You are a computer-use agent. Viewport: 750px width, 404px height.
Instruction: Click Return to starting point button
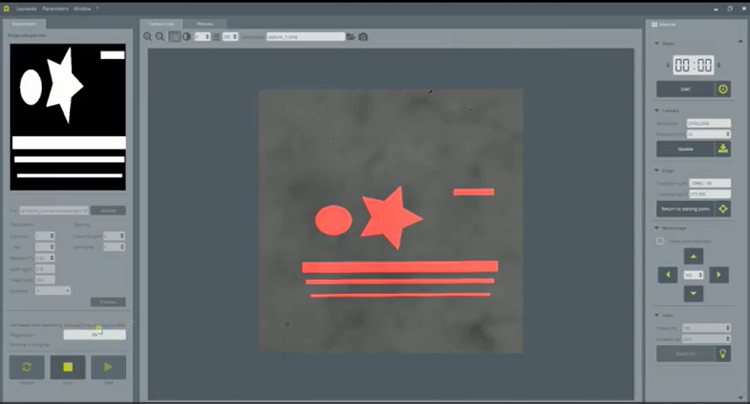tap(685, 209)
